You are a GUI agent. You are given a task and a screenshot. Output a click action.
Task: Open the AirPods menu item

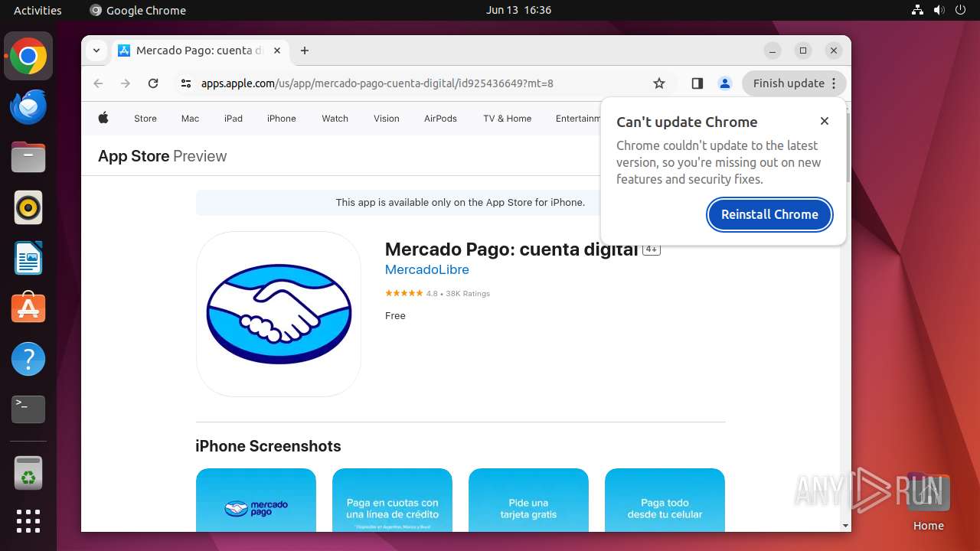[440, 119]
